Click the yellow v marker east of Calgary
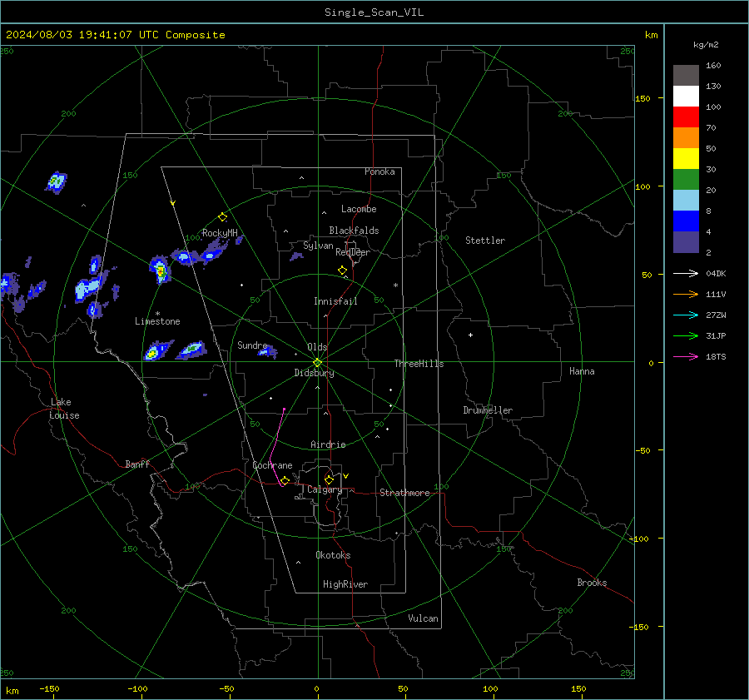This screenshot has width=749, height=700. coord(346,476)
